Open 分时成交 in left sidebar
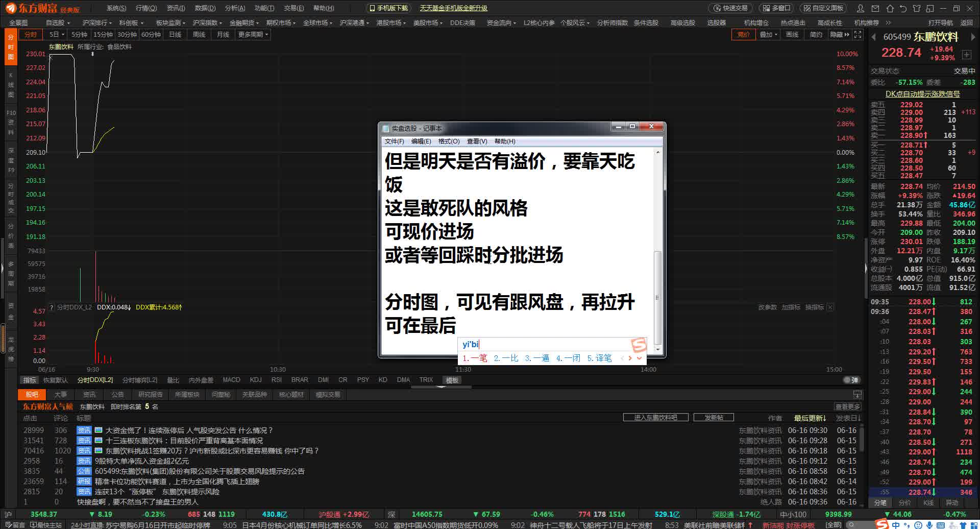The width and height of the screenshot is (980, 529). [11, 198]
